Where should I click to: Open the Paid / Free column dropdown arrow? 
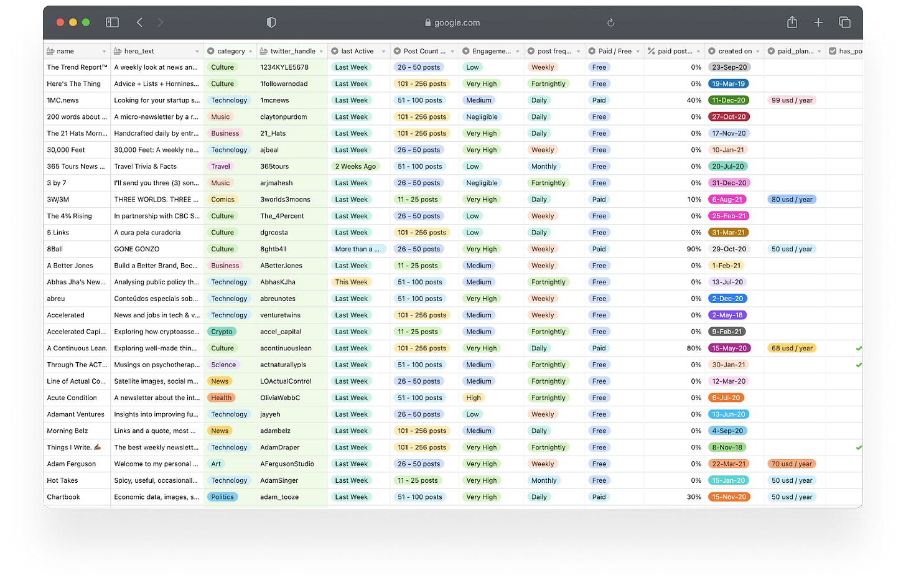click(638, 52)
